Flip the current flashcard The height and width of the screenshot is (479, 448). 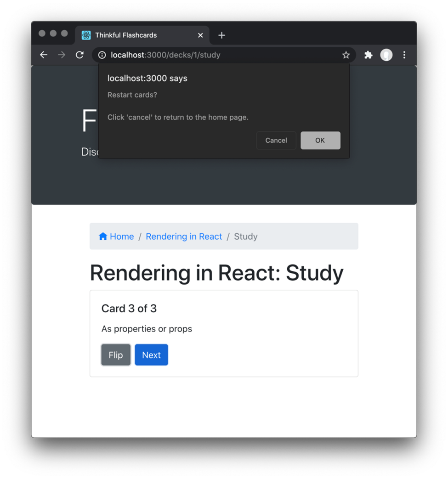115,355
